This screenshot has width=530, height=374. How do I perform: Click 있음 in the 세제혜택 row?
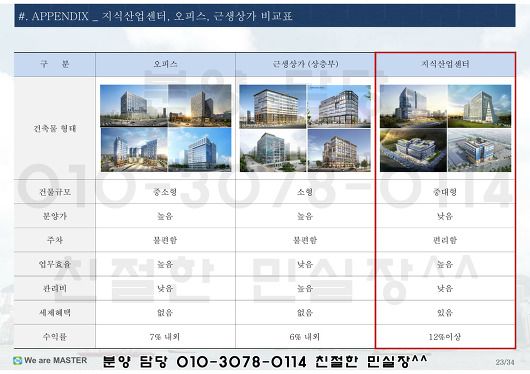point(445,312)
